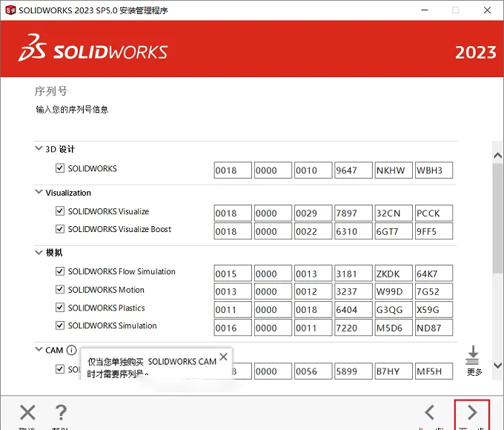Click the Flow Simulation first field 0015
Screen dimensions: 504x430
[233, 274]
